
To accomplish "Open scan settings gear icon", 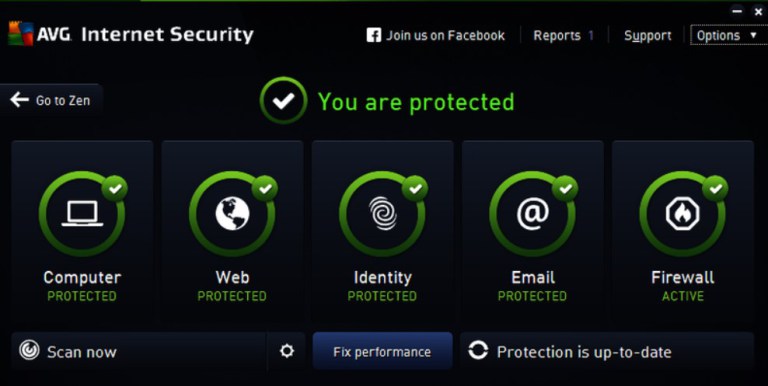I will click(287, 351).
